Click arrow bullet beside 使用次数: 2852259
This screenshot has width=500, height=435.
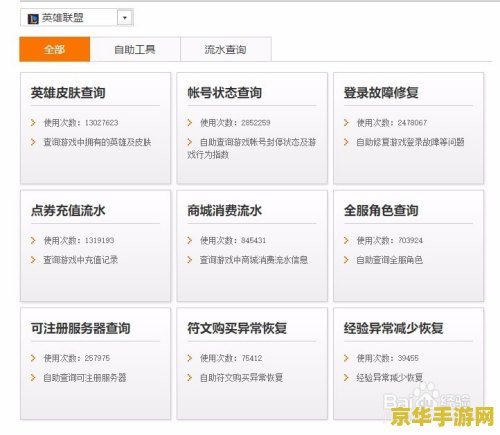[x=190, y=123]
